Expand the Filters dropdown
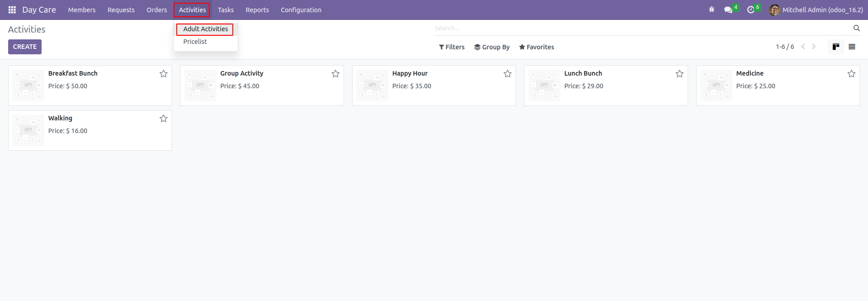868x301 pixels. (452, 47)
